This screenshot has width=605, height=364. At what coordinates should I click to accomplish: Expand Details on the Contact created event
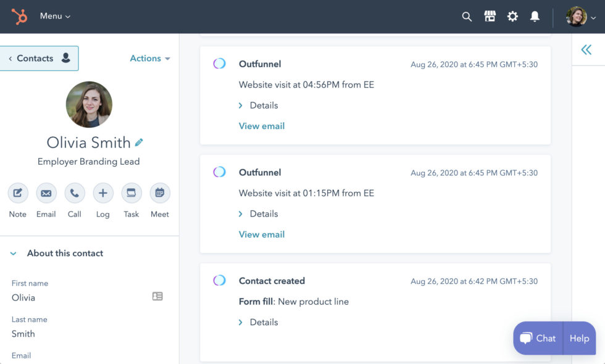(258, 321)
